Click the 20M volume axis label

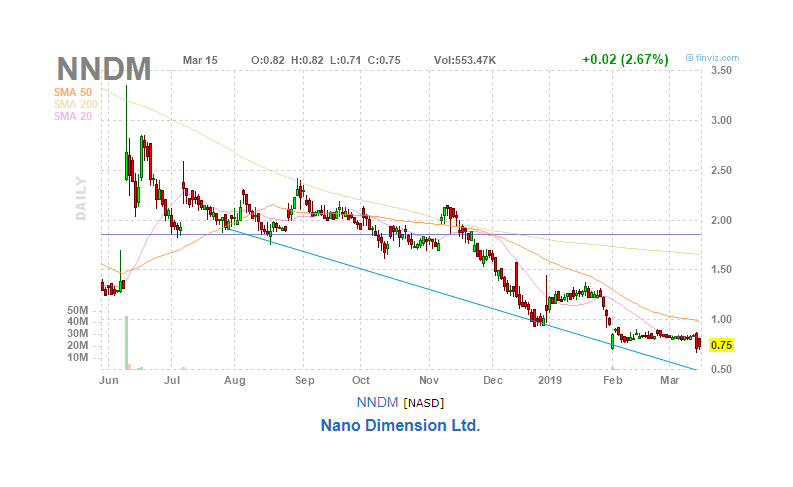tap(77, 346)
